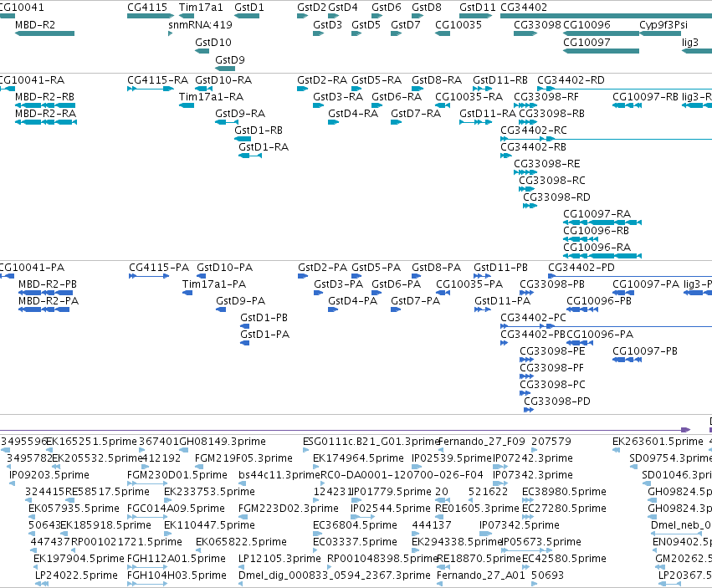Click the CG33098-PE protein label
This screenshot has width=712, height=588.
coord(552,351)
